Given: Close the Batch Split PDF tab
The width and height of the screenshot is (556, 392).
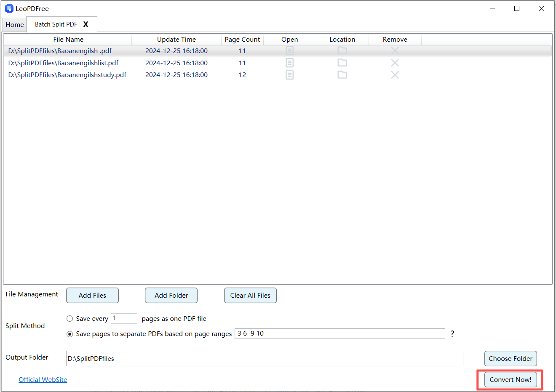Looking at the screenshot, I should coord(86,24).
